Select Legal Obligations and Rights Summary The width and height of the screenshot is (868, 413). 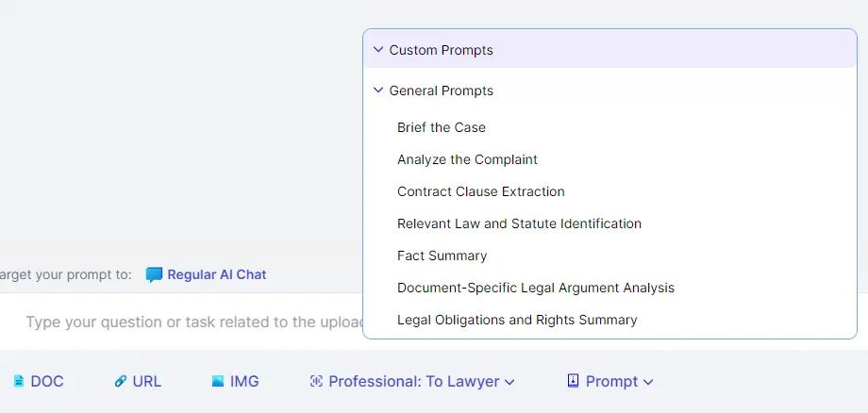click(x=517, y=320)
